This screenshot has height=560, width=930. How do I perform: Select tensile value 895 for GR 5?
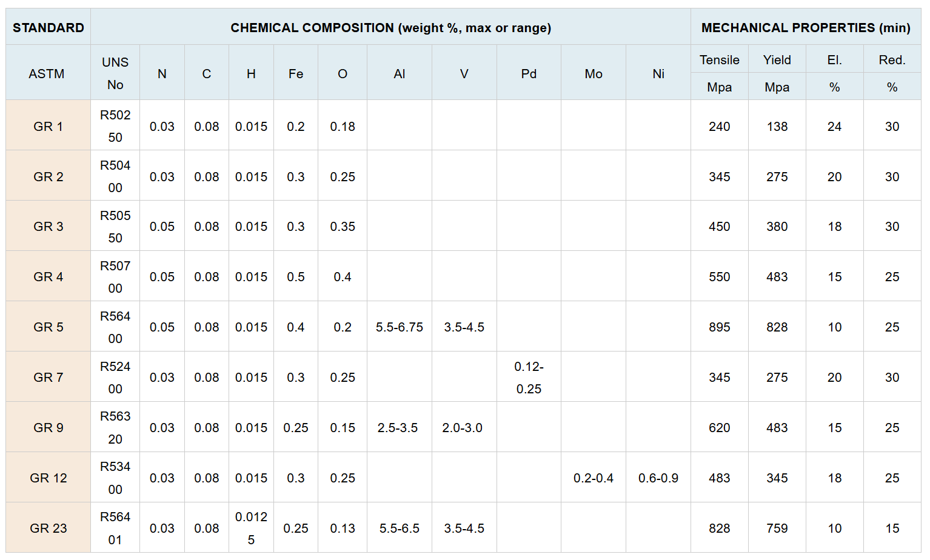tap(720, 327)
